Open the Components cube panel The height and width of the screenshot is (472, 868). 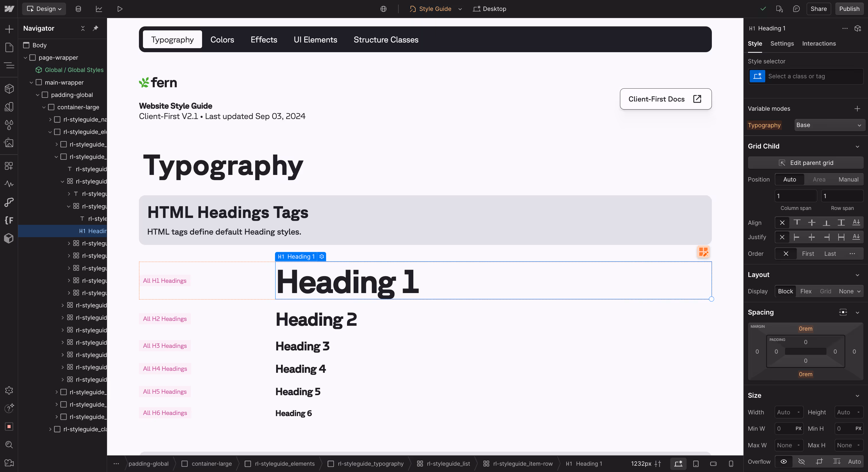pyautogui.click(x=9, y=89)
